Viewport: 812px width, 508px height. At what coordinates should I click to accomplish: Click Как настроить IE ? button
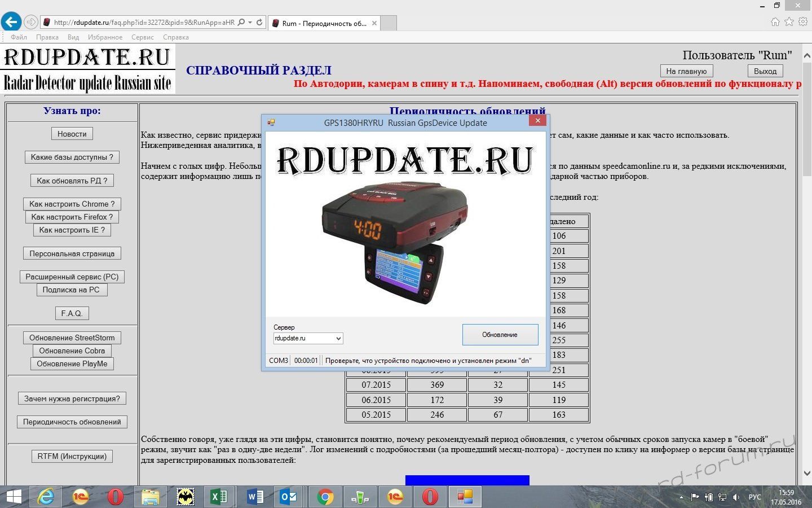pyautogui.click(x=72, y=230)
